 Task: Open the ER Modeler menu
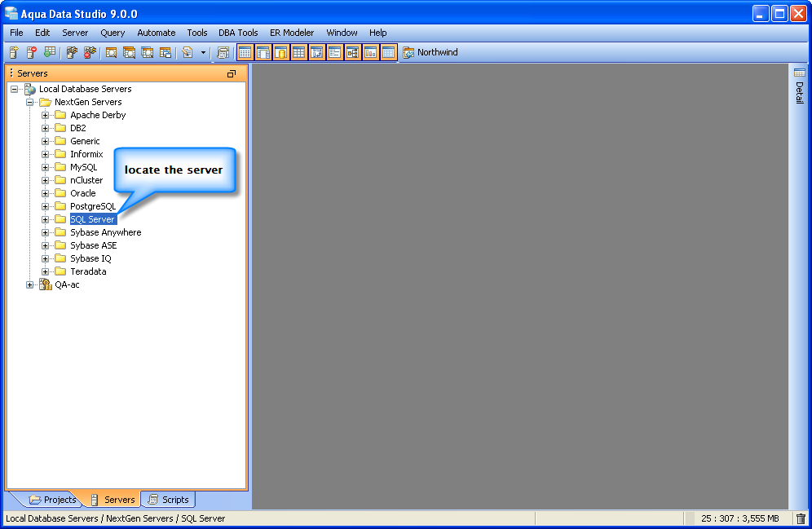pos(292,33)
